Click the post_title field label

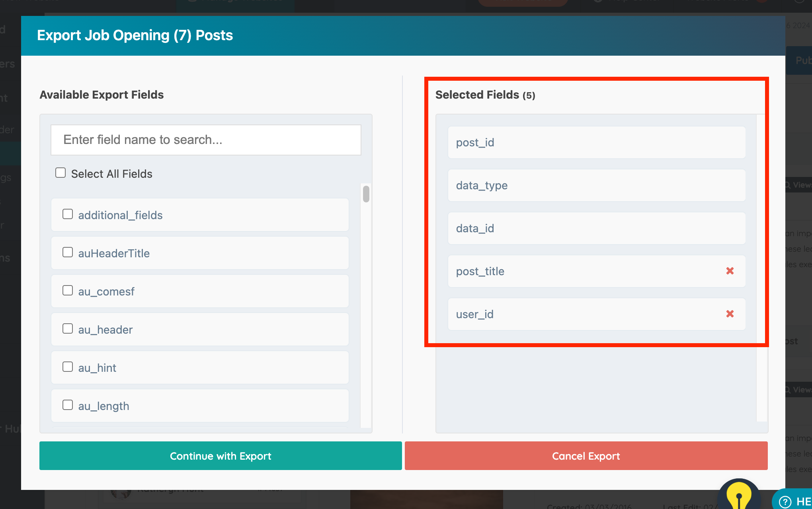(x=480, y=271)
